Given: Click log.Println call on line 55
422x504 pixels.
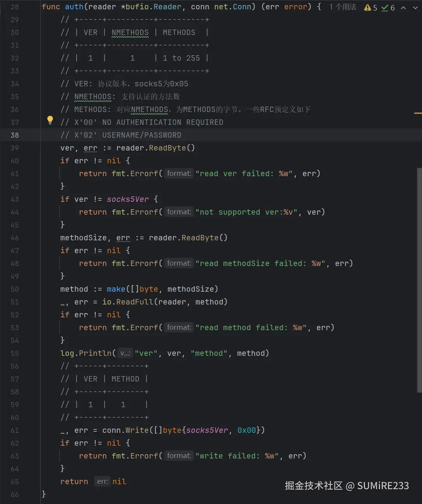Looking at the screenshot, I should [86, 353].
